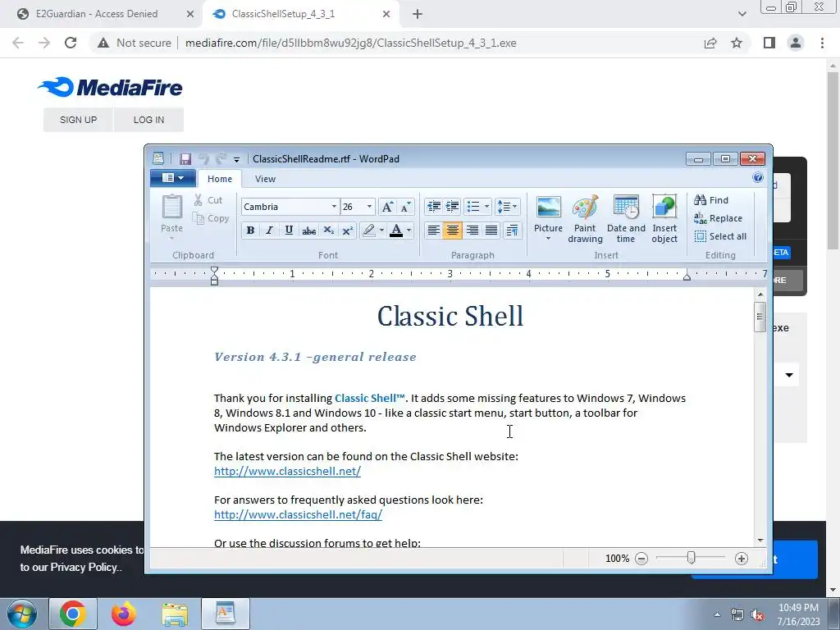Click Justify alignment button
Image resolution: width=840 pixels, height=630 pixels.
click(491, 231)
